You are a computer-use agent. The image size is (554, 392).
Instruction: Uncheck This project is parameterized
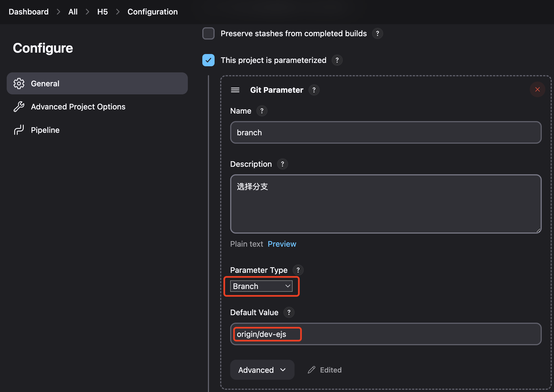pyautogui.click(x=208, y=60)
